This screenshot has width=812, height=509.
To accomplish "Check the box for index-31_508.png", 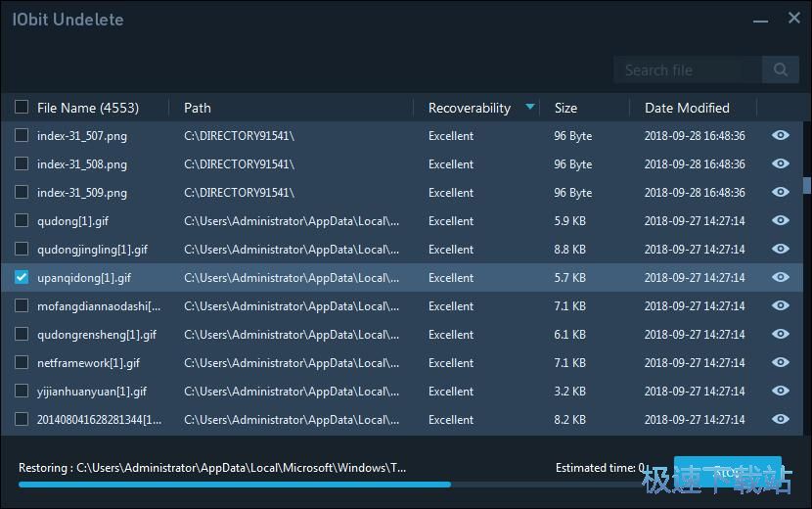I will point(22,163).
